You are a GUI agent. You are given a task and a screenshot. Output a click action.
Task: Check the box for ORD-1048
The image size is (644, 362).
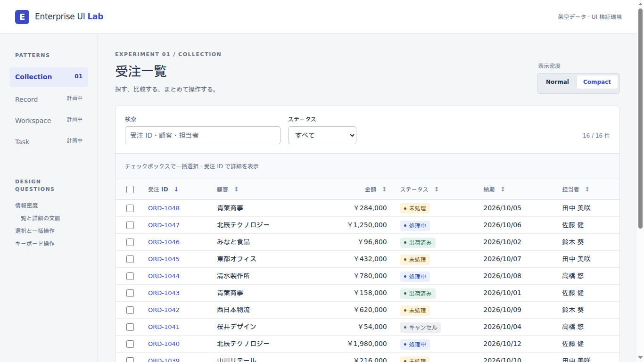pos(130,208)
